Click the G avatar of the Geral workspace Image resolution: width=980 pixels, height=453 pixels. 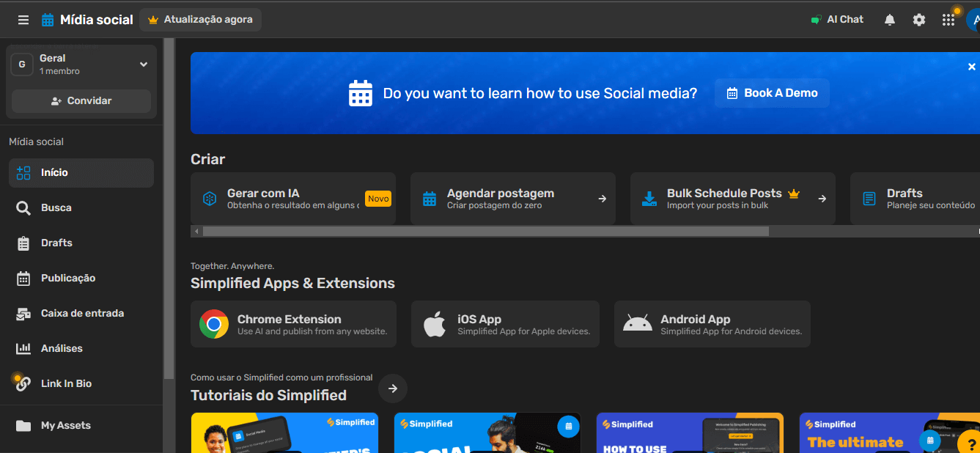tap(22, 65)
